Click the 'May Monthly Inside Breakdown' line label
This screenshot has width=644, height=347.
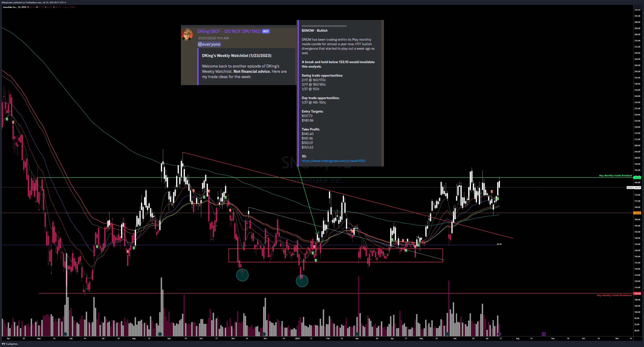point(614,295)
